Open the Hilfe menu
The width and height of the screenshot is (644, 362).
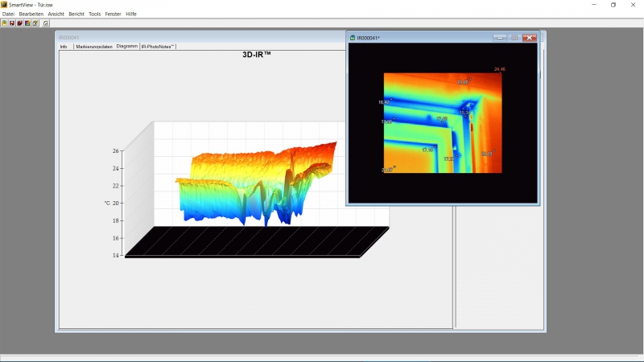pos(131,14)
